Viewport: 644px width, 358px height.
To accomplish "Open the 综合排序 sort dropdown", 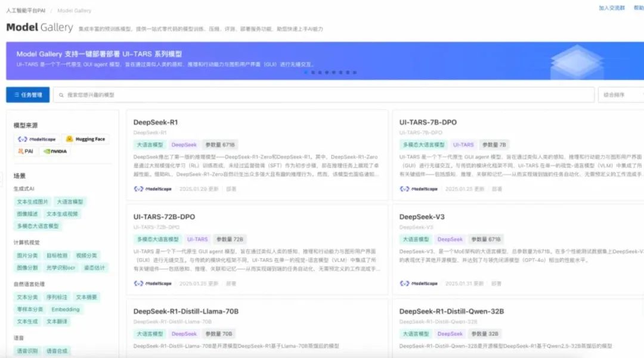I will click(620, 95).
